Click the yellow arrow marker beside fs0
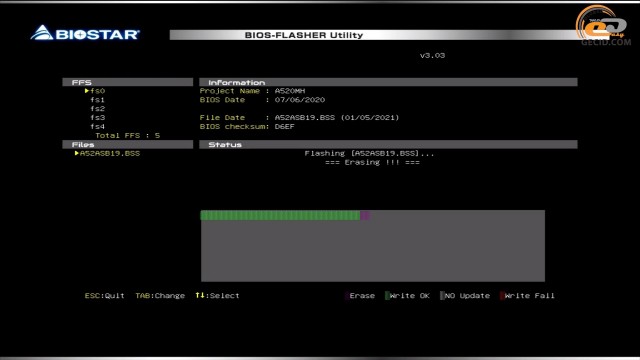The height and width of the screenshot is (360, 640). 87,91
